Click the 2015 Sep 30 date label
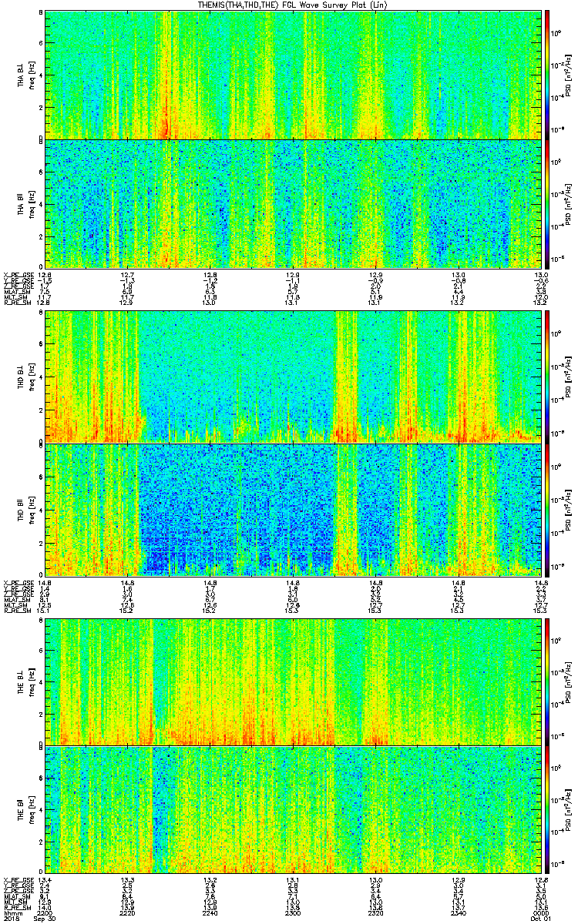The width and height of the screenshot is (578, 924). (29, 919)
